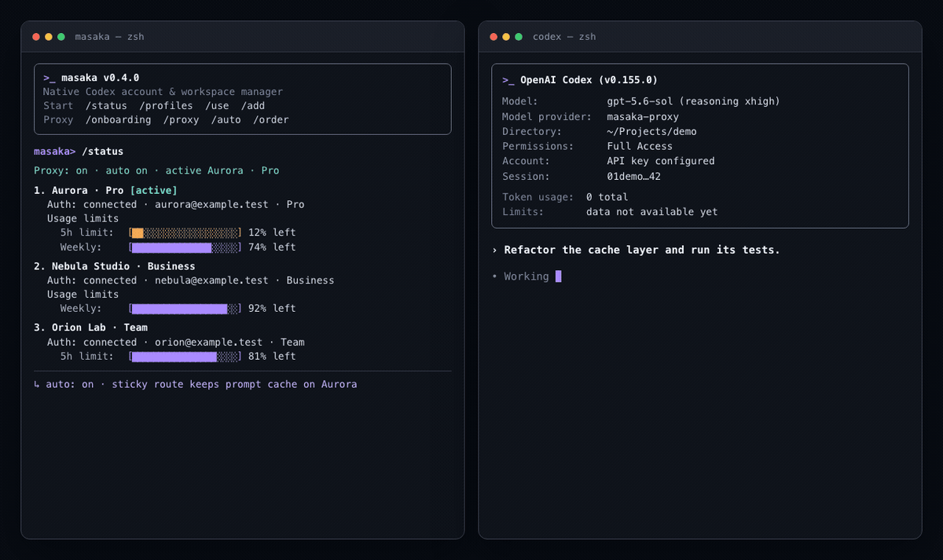Viewport: 943px width, 560px height.
Task: Click the model value 'gpt-5.6-sol (reasoning xhigh)'
Action: point(694,101)
